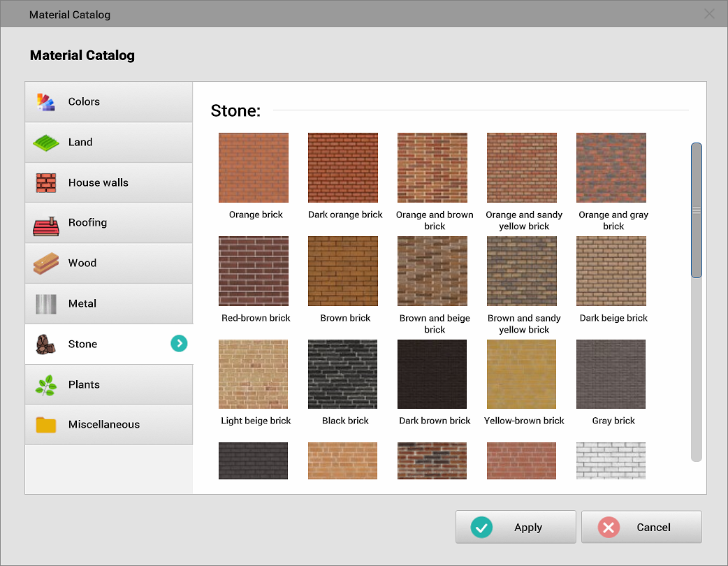The image size is (728, 566).
Task: Click the arrow chevron beside Stone
Action: [179, 343]
